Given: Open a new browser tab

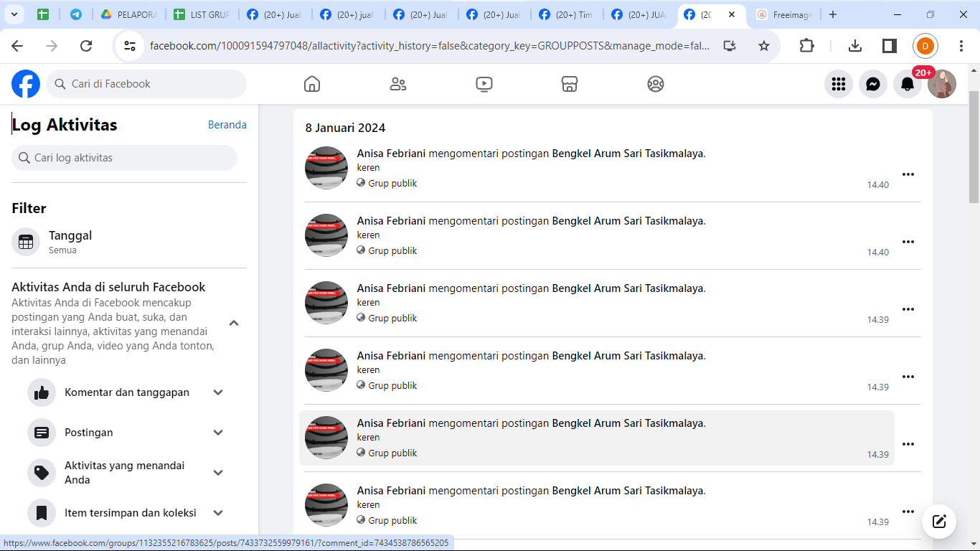Looking at the screenshot, I should (x=833, y=14).
